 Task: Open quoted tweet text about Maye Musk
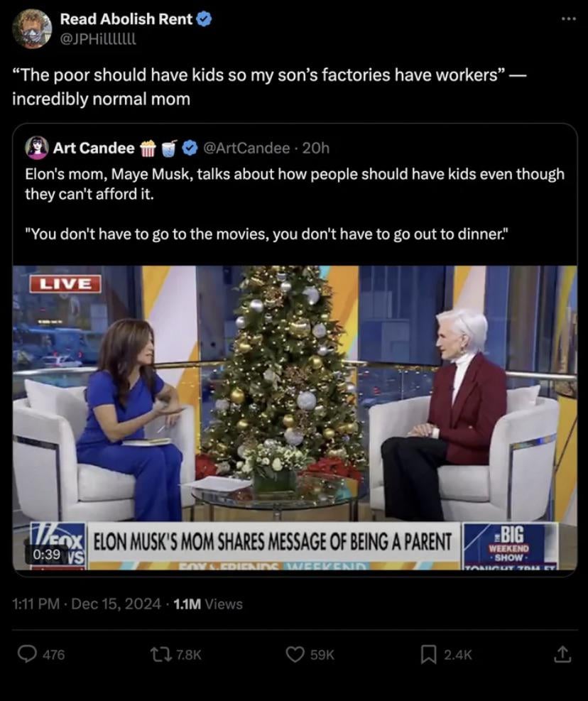point(295,204)
